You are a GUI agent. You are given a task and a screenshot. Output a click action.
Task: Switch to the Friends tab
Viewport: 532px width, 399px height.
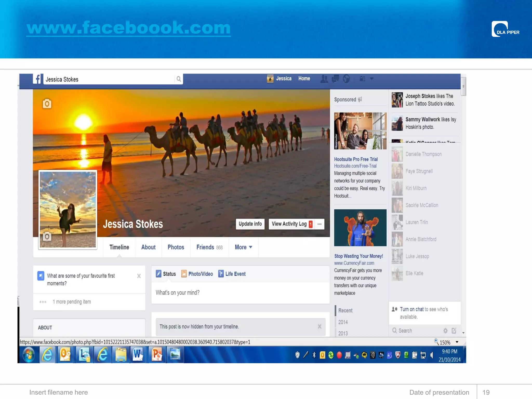click(210, 247)
